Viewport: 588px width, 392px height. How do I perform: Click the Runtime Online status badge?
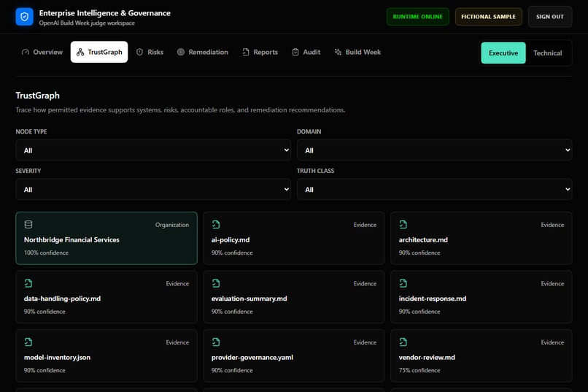418,17
